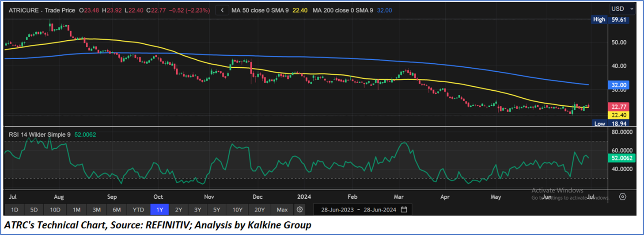Viewport: 644px width, 235px height.
Task: Open calendar icon in date range field
Action: [x=404, y=209]
